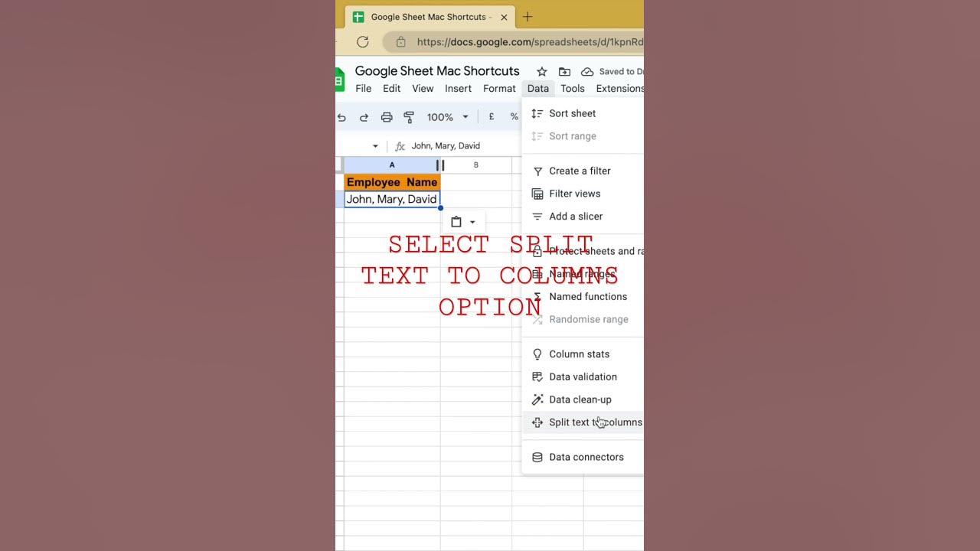Image resolution: width=980 pixels, height=551 pixels.
Task: Click the move to folder icon
Action: point(564,71)
